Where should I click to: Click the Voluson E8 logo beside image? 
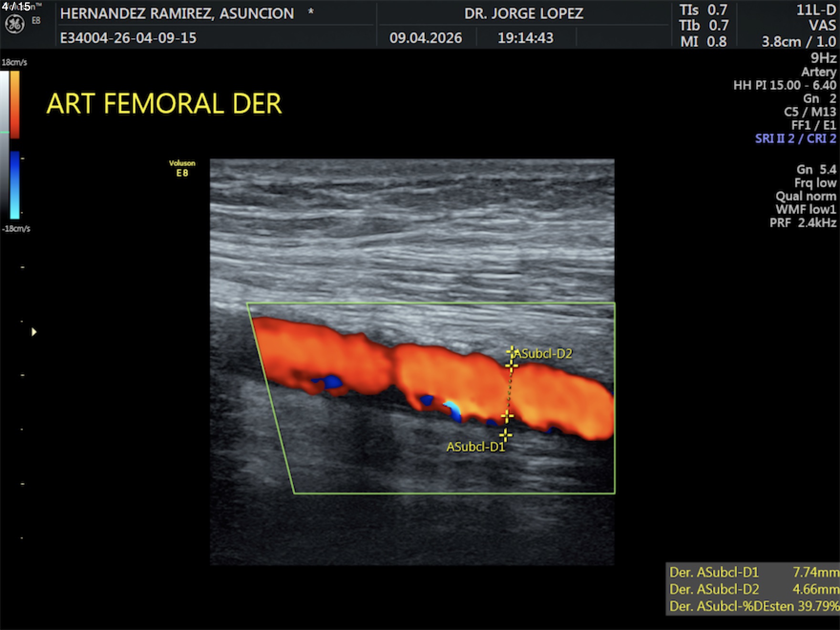click(182, 168)
